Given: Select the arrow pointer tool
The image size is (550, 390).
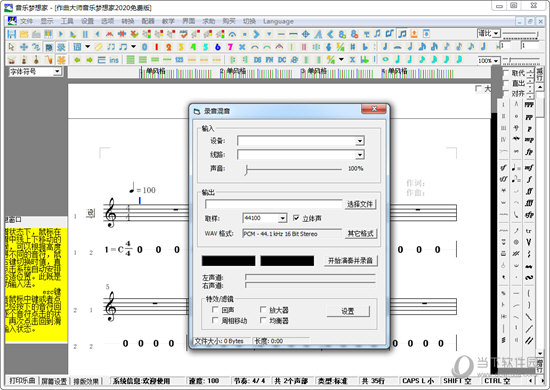Looking at the screenshot, I should [12, 47].
